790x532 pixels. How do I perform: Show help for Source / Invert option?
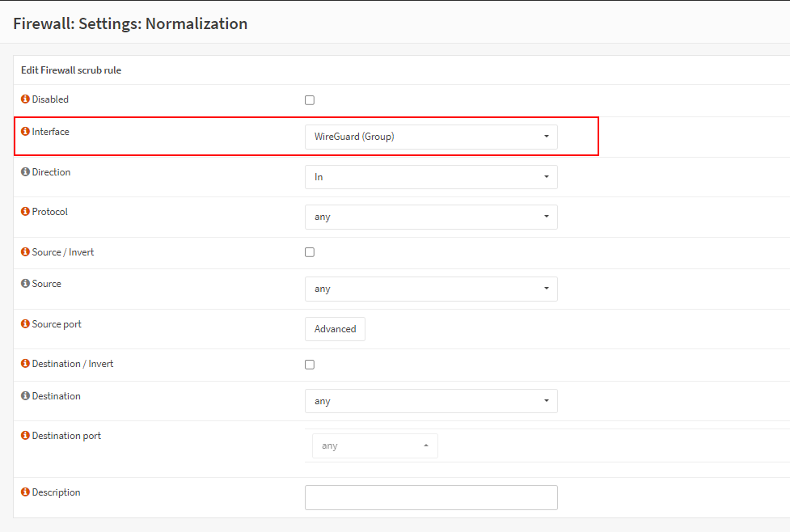(25, 252)
